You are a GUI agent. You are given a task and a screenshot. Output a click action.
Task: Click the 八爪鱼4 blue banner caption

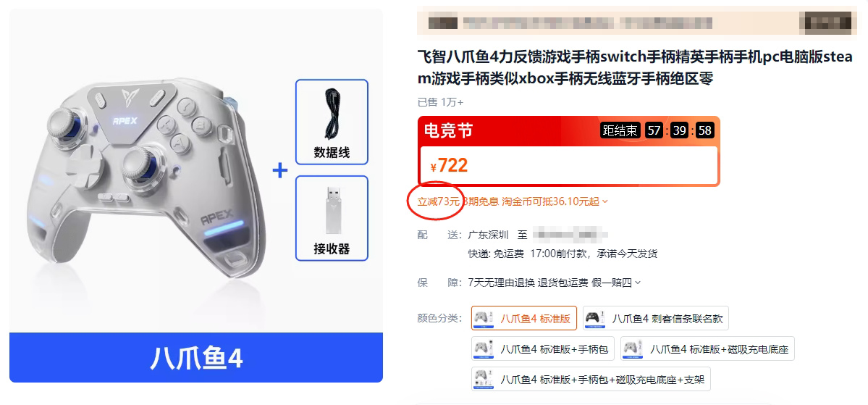196,358
